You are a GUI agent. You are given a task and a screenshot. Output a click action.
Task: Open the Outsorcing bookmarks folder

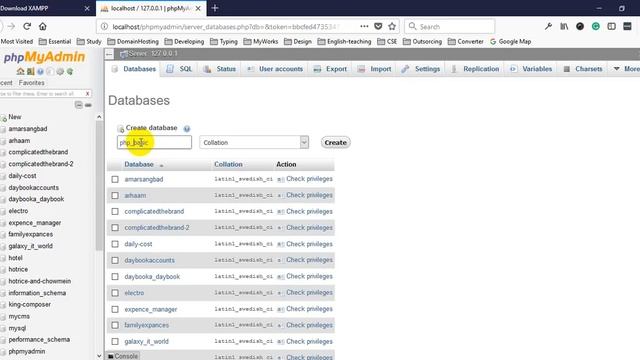click(422, 42)
